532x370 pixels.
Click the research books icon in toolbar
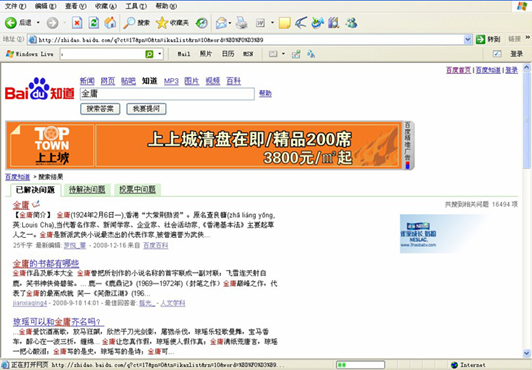click(334, 23)
